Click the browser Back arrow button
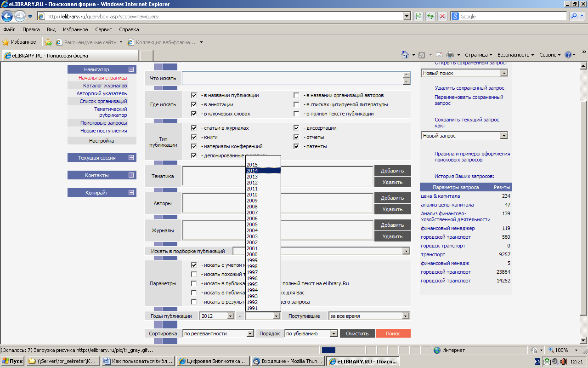 coord(7,17)
